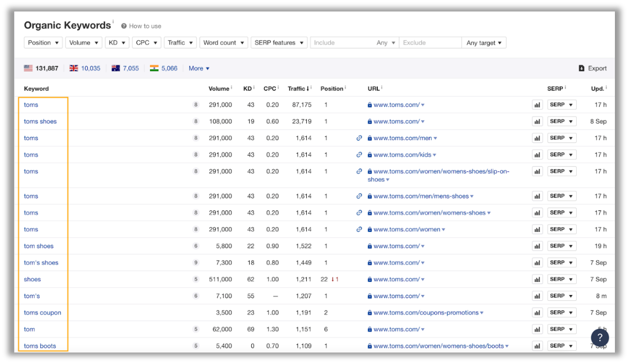
Task: Open the tom's shoes keyword link
Action: 41,263
